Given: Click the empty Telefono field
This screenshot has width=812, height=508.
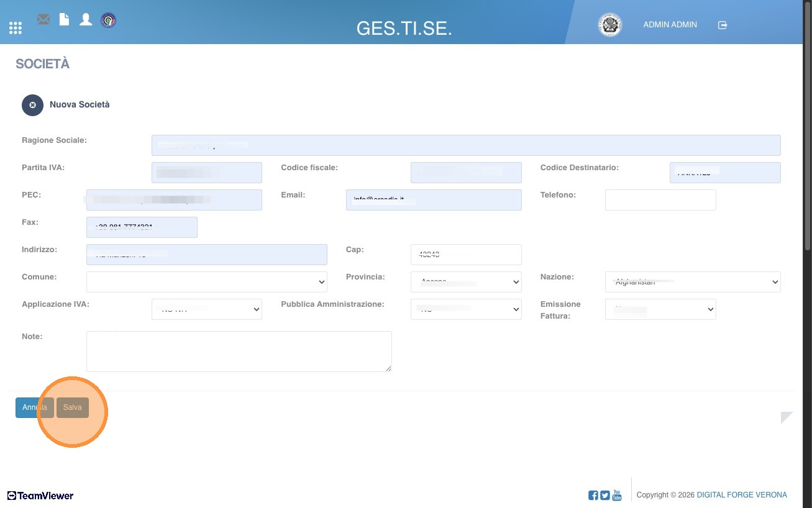Looking at the screenshot, I should pos(660,200).
